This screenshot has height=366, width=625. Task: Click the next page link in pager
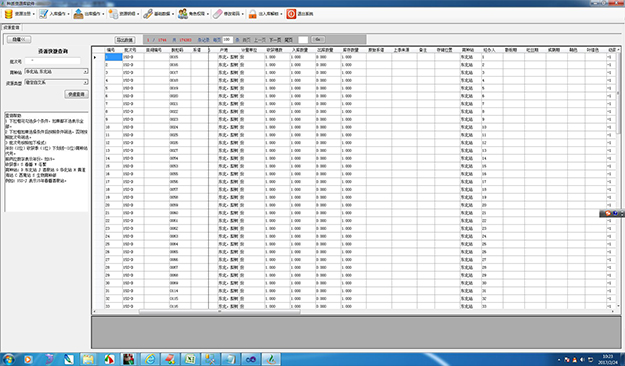coord(275,40)
